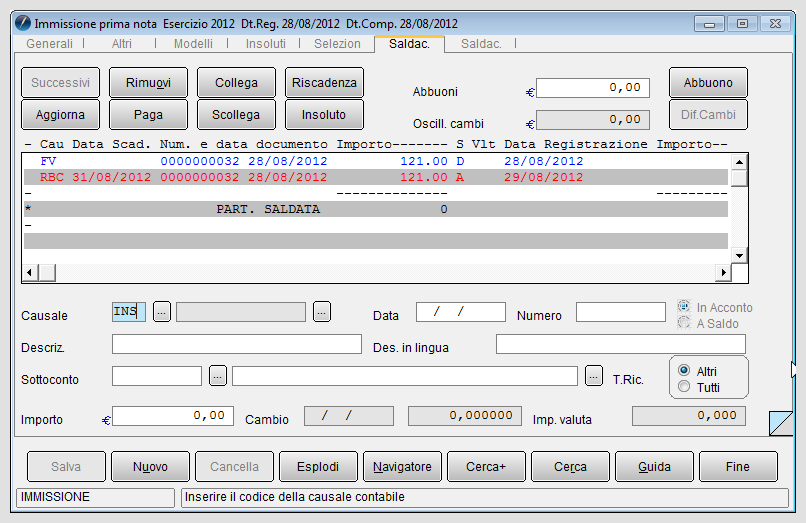This screenshot has width=806, height=523.
Task: Focus the Sottoconto code field
Action: pos(157,376)
